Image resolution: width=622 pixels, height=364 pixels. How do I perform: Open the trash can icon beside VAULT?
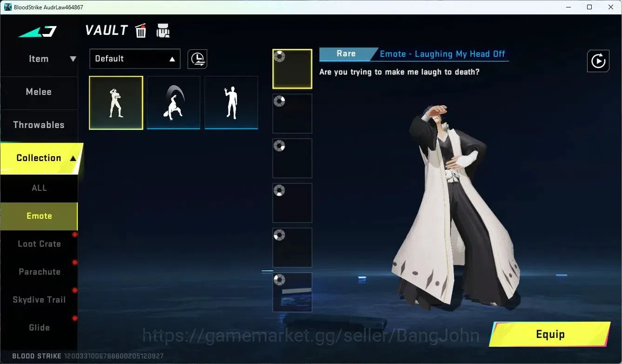tap(141, 31)
